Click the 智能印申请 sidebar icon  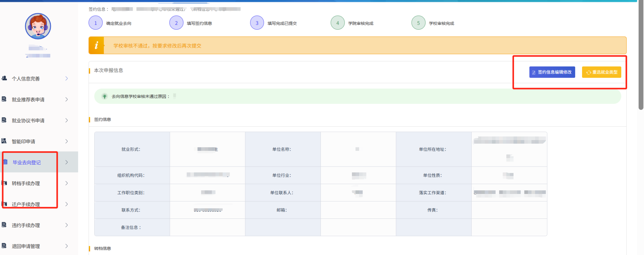[x=4, y=141]
